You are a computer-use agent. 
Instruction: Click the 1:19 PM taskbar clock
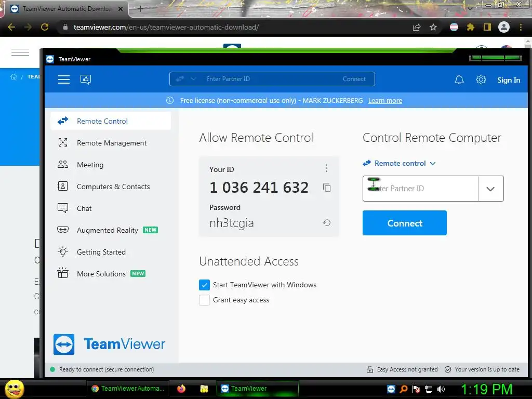tap(486, 389)
